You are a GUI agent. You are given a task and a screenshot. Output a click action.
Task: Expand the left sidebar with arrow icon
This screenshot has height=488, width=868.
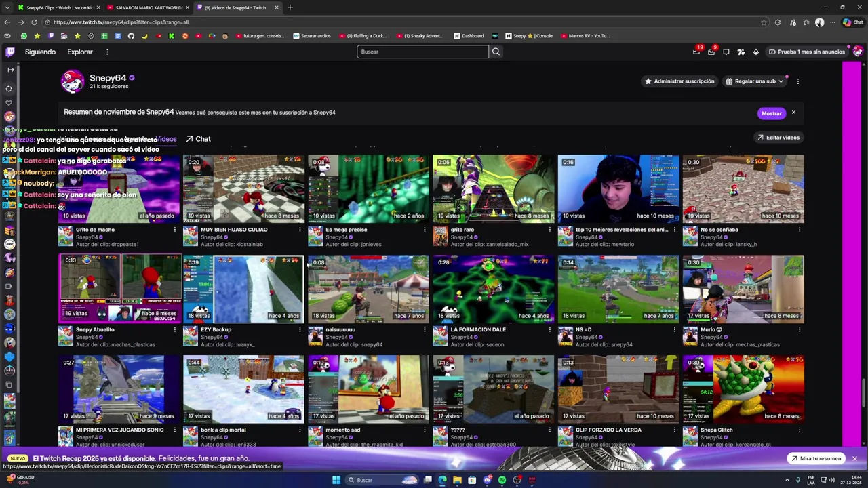(x=10, y=70)
